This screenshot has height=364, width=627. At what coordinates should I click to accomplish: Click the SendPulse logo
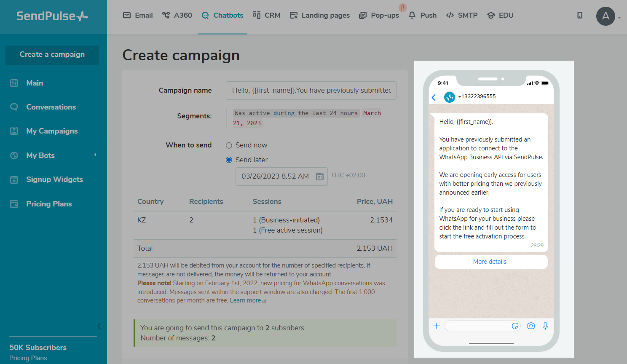[52, 16]
